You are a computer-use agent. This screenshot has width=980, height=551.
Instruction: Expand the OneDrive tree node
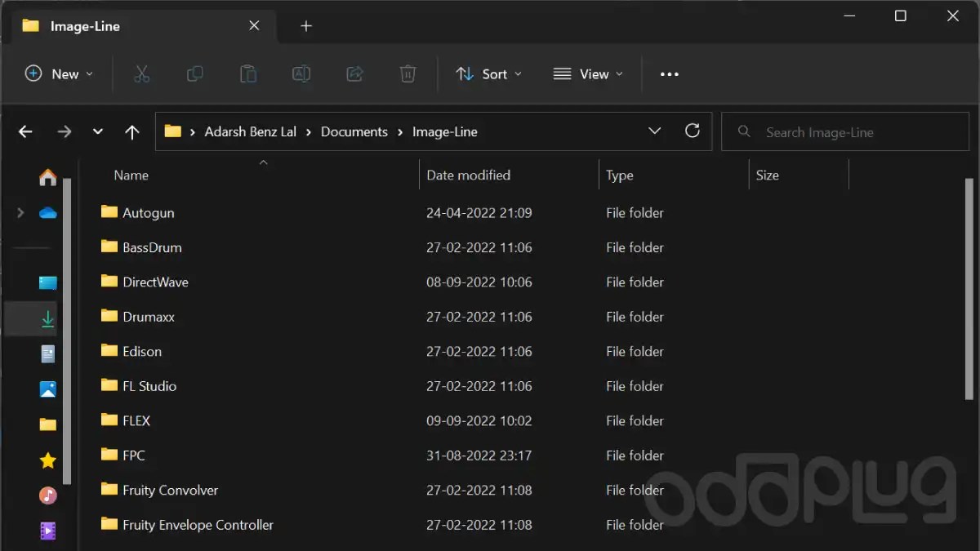[x=20, y=213]
